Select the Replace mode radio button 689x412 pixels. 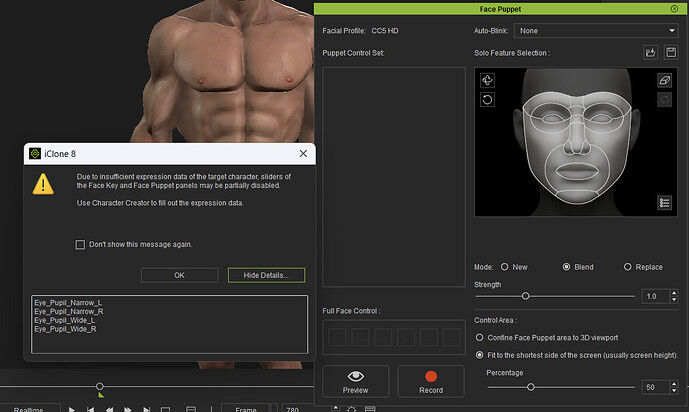click(x=627, y=267)
